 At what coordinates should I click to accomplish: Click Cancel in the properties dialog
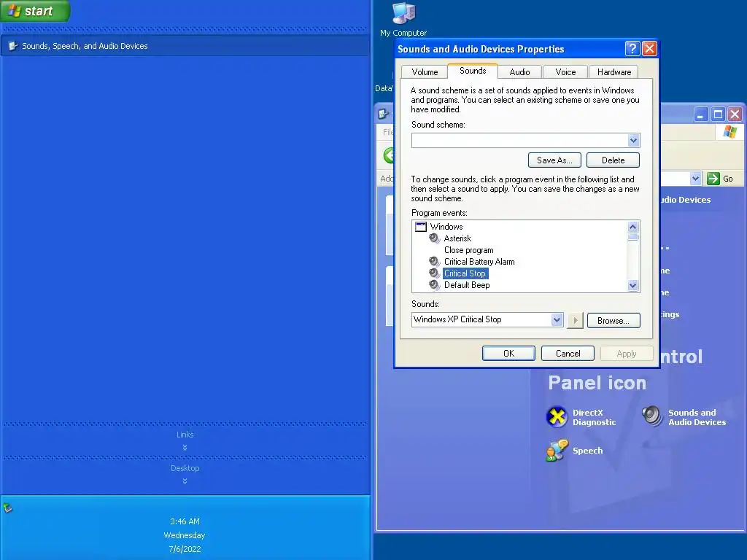pyautogui.click(x=568, y=354)
